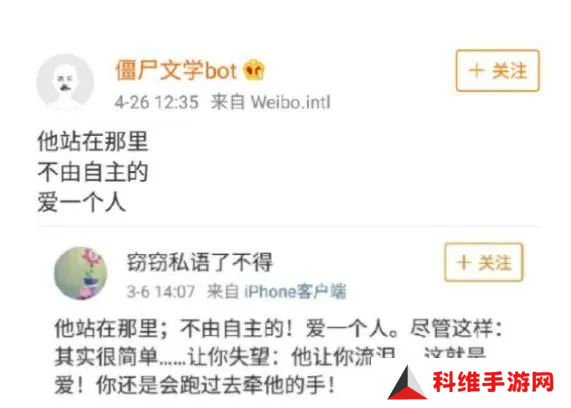The height and width of the screenshot is (408, 571).
Task: Select the 4-26 12:35 post timestamp
Action: click(157, 102)
